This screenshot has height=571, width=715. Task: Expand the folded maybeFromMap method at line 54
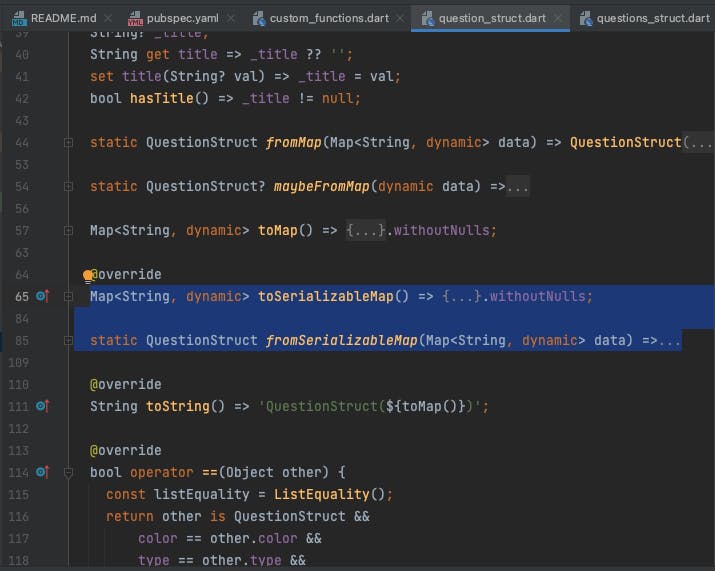(x=68, y=187)
